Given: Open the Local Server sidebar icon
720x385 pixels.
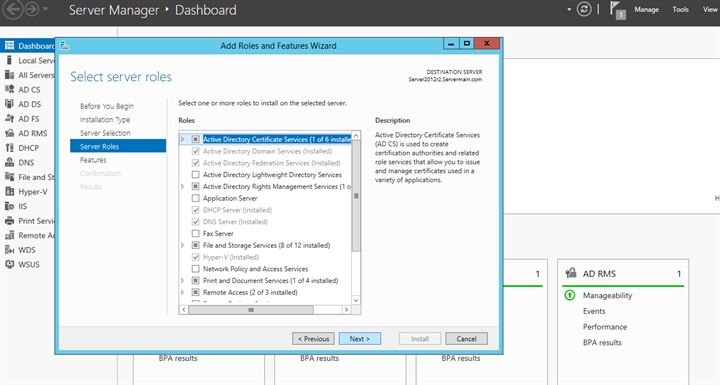Looking at the screenshot, I should point(9,60).
